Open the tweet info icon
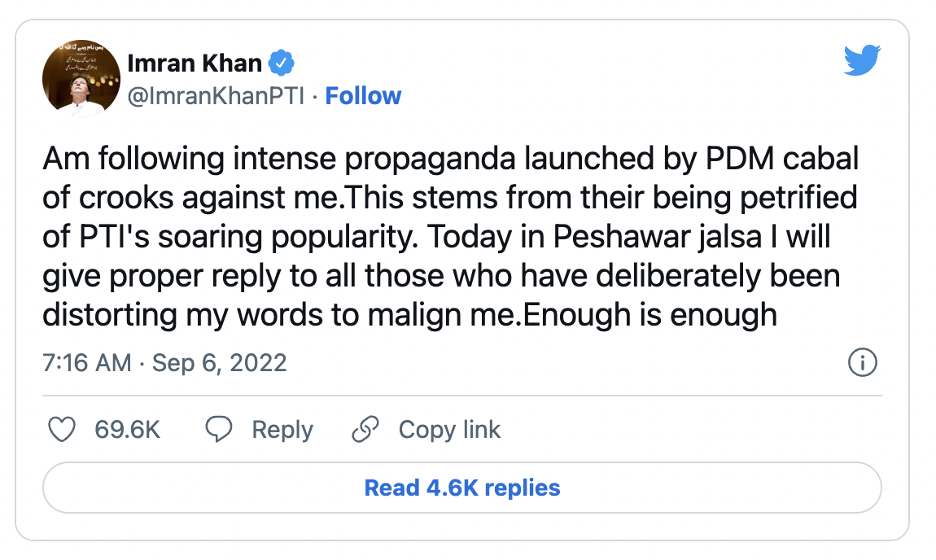Viewport: 936px width, 560px height. (862, 362)
